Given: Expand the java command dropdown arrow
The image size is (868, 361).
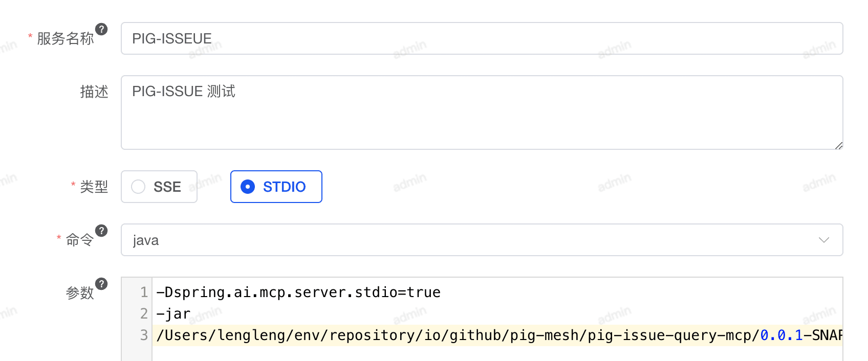Looking at the screenshot, I should coord(823,240).
